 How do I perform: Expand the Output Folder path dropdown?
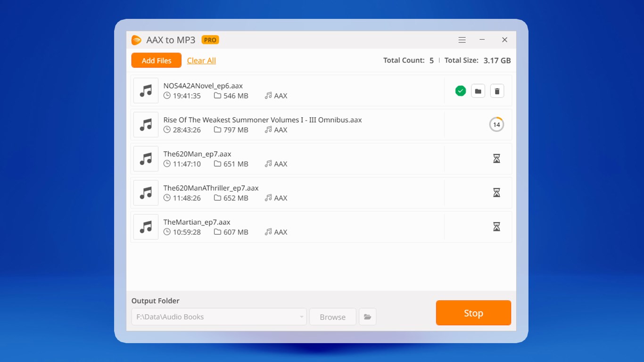click(302, 317)
